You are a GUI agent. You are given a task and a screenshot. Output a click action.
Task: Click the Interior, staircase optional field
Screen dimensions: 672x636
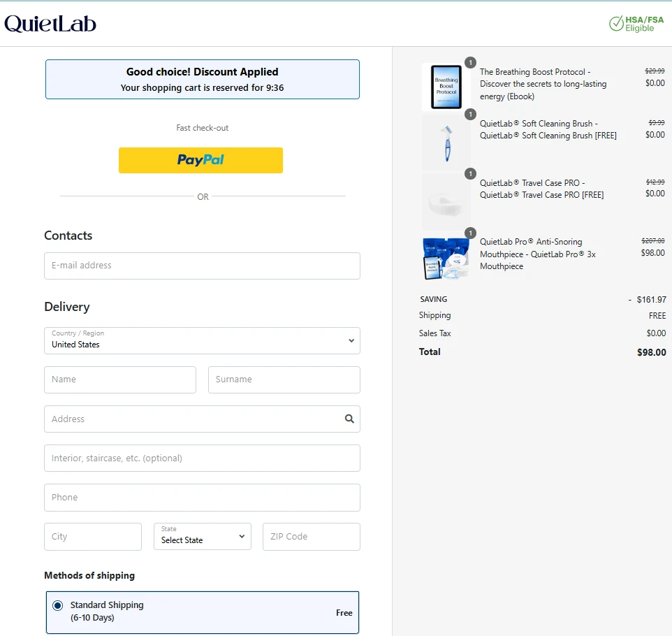click(202, 458)
